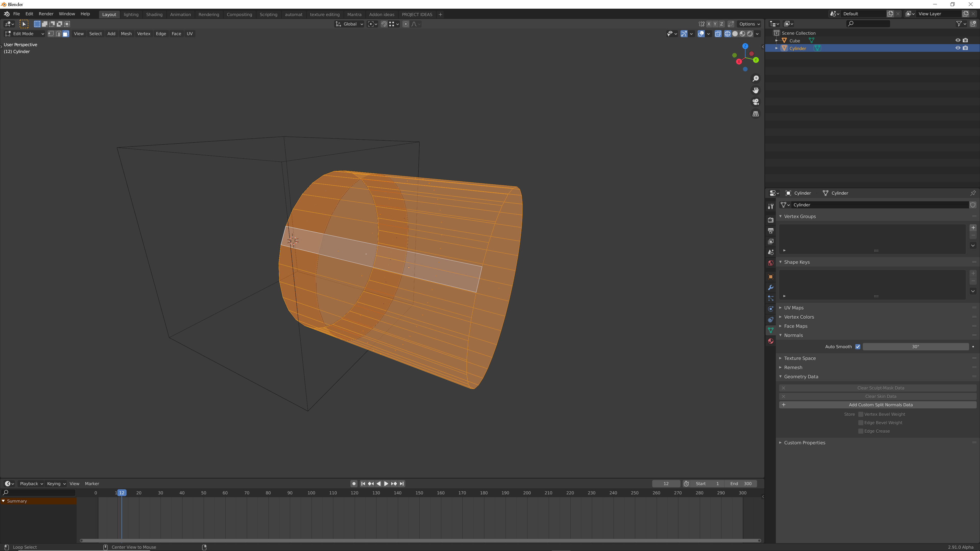Open the Modifier properties tab (wrench icon)
Viewport: 980px width, 551px height.
[770, 287]
